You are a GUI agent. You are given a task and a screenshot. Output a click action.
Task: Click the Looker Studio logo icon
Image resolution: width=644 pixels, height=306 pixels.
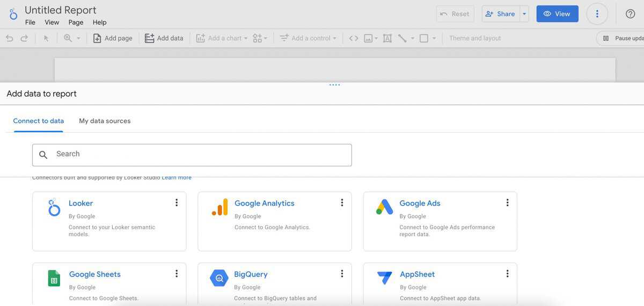coord(13,14)
